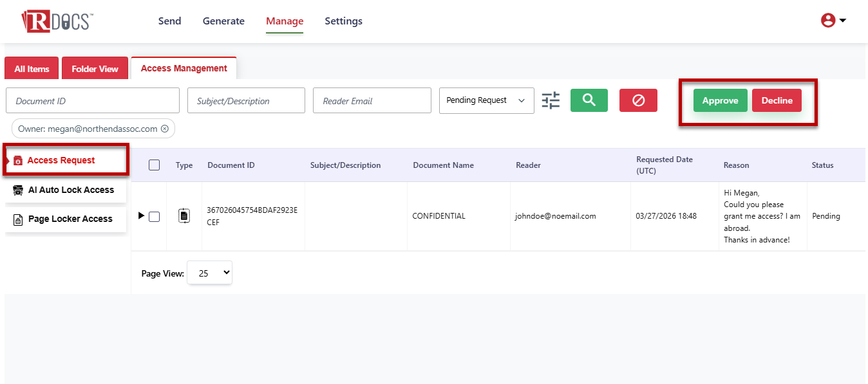
Task: Switch to the Folder View tab
Action: 95,69
